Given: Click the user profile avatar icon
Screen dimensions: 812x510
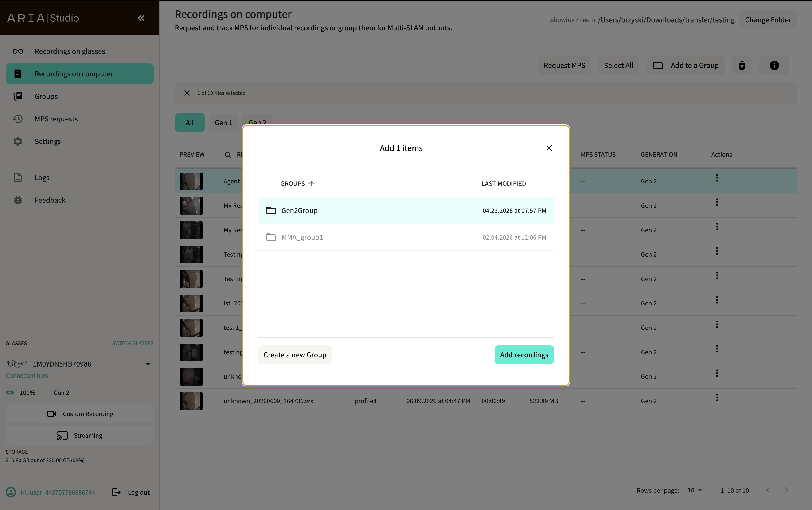Looking at the screenshot, I should [11, 492].
